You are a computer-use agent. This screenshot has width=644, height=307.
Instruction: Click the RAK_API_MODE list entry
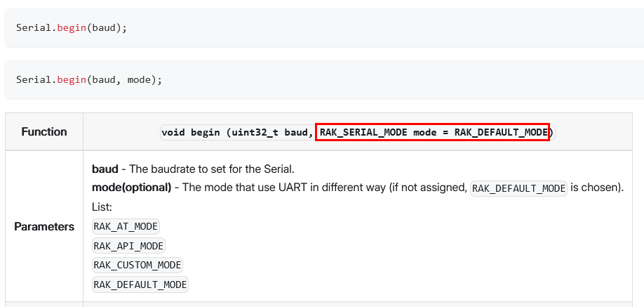tap(129, 246)
